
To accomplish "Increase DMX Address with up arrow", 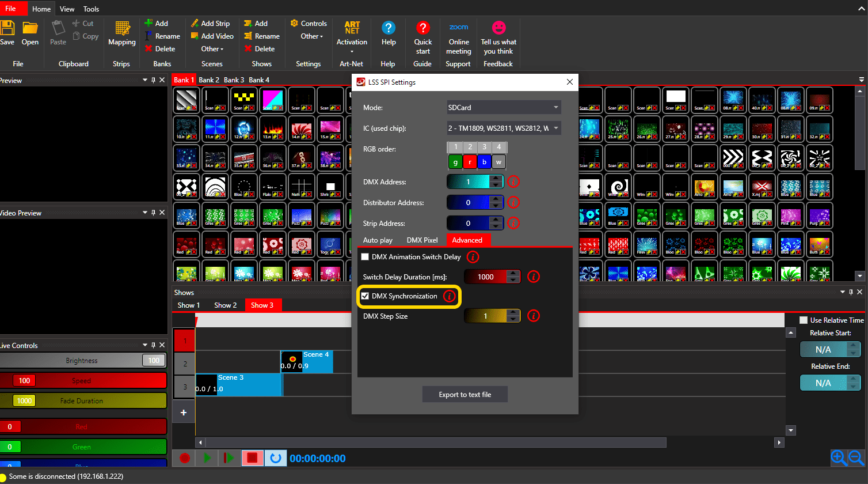I will coord(496,179).
